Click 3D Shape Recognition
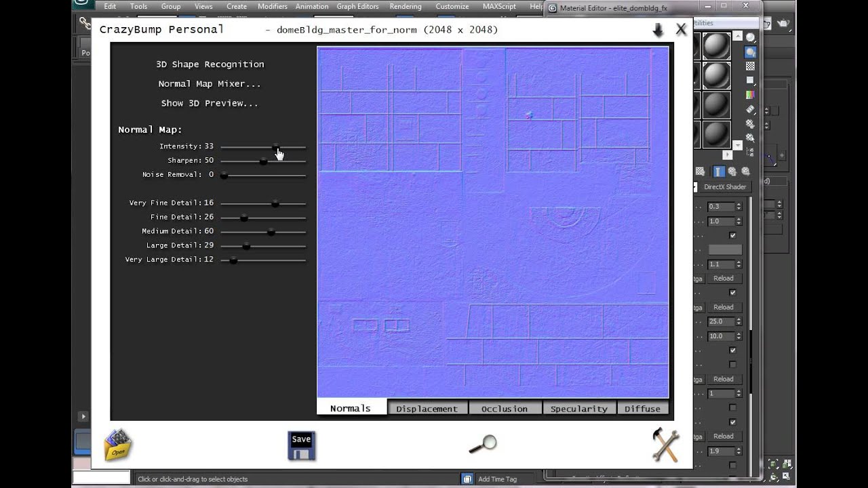 pos(210,64)
